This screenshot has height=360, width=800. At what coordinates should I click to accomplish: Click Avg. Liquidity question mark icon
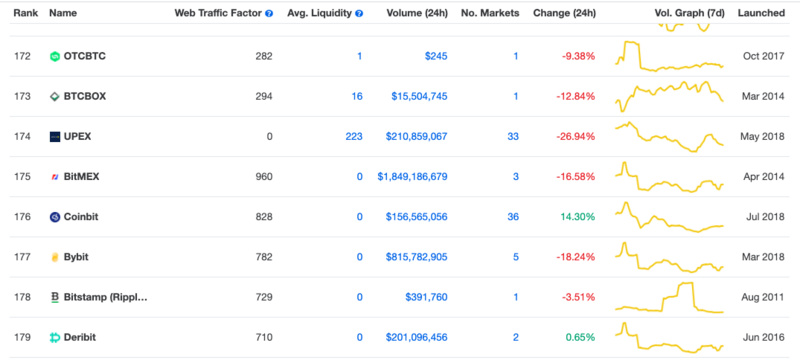pyautogui.click(x=359, y=14)
